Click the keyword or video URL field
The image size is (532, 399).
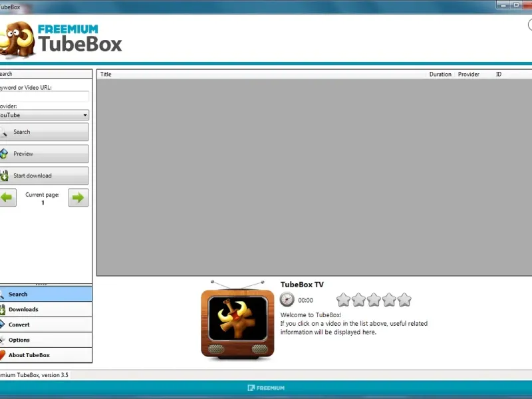pyautogui.click(x=44, y=96)
